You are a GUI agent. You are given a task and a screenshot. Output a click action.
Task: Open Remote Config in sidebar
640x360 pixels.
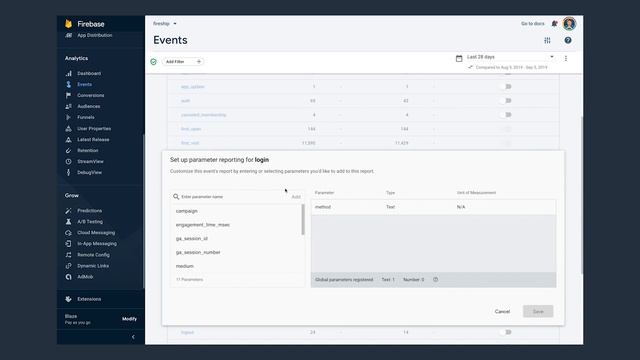[93, 255]
